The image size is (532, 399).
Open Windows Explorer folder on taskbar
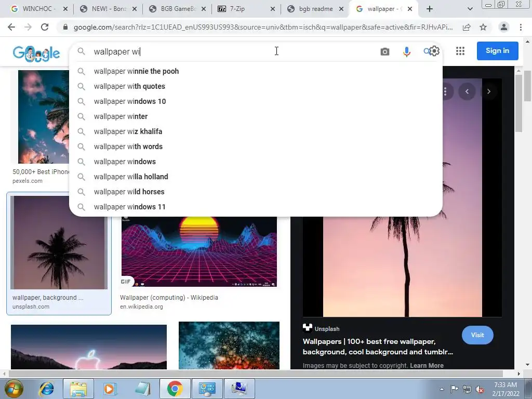pyautogui.click(x=78, y=389)
